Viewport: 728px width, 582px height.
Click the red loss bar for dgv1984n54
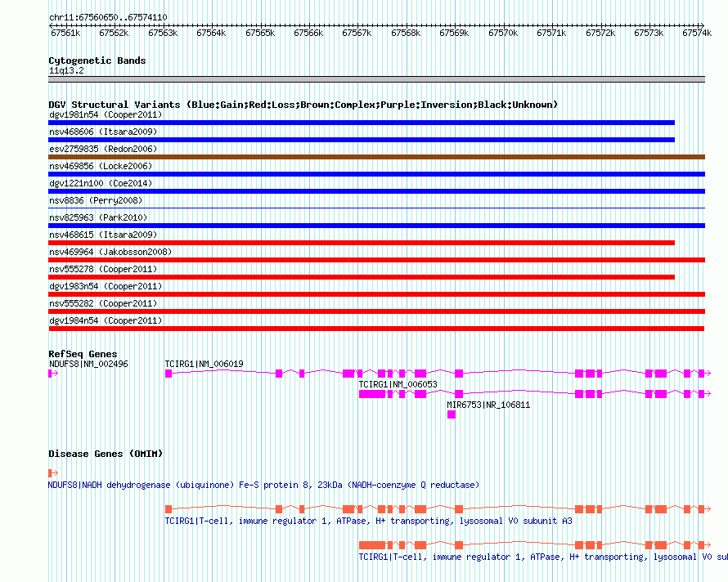[x=376, y=329]
